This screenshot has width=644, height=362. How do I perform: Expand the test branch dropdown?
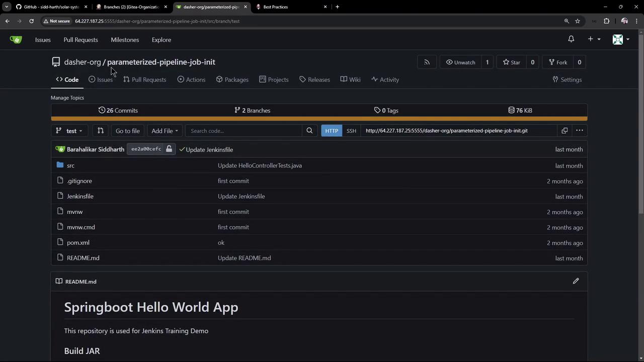69,131
